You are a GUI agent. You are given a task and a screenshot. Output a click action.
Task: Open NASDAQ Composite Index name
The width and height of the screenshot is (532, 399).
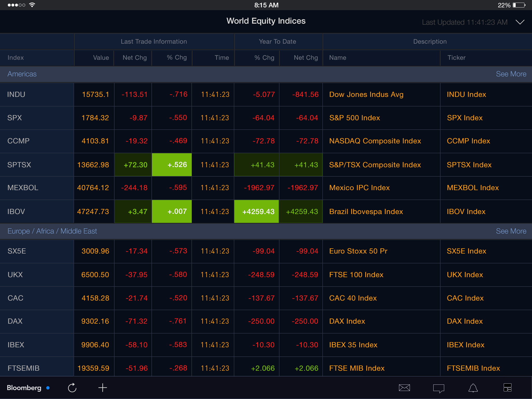pyautogui.click(x=375, y=141)
